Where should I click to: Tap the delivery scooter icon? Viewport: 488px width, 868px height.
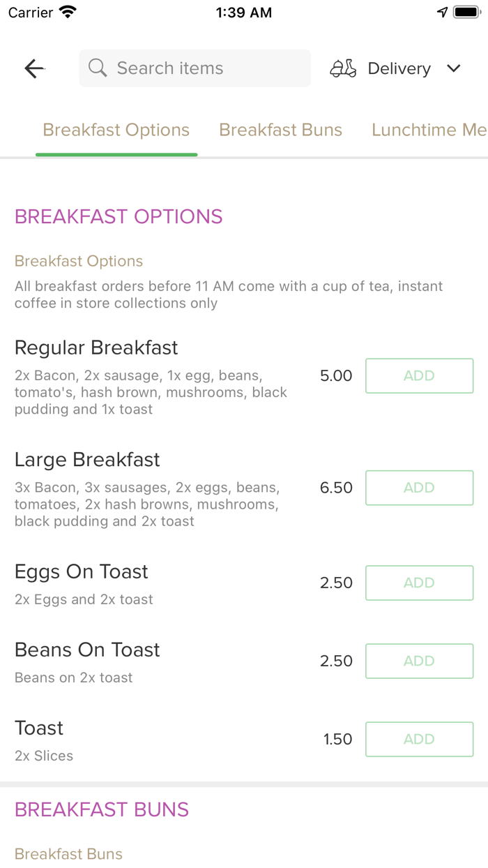(343, 68)
